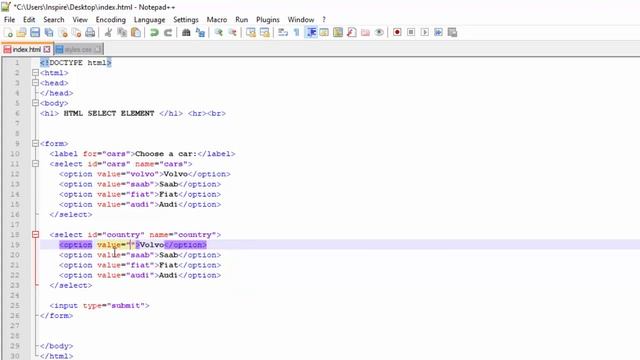
Task: Select the index.html tab
Action: point(27,49)
